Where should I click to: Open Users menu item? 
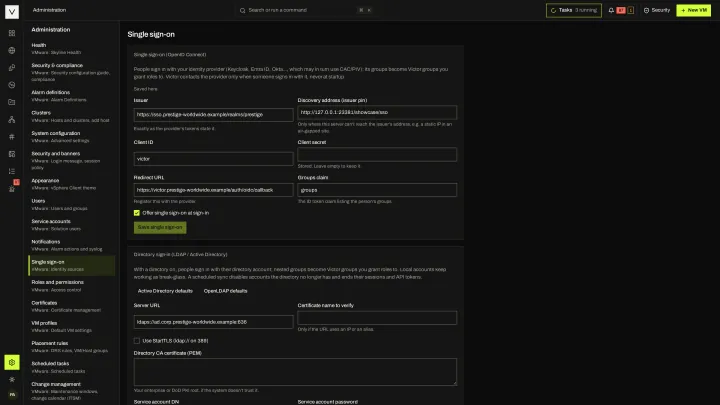72,204
